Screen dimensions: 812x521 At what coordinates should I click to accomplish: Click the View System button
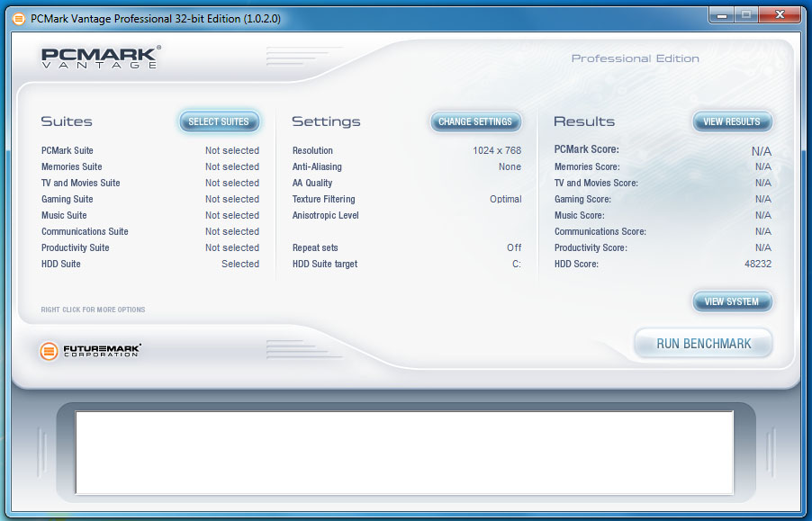(x=732, y=301)
